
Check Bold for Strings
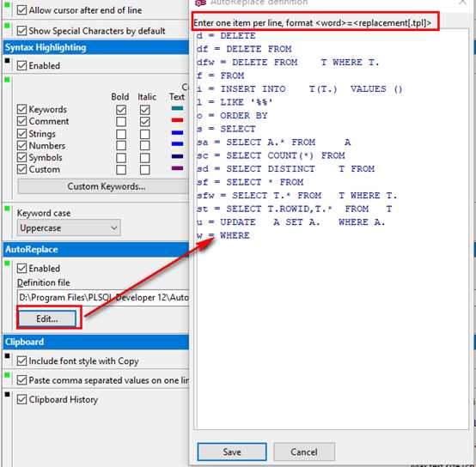pyautogui.click(x=121, y=134)
